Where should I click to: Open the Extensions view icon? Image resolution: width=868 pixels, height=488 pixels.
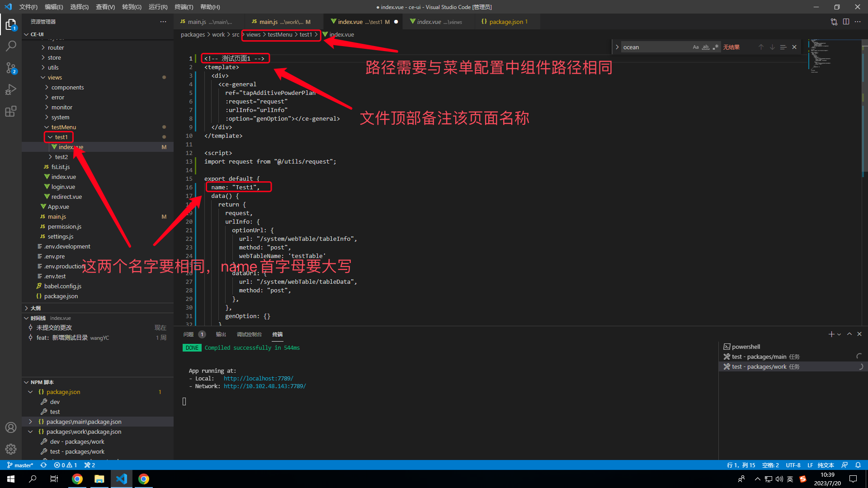pos(11,111)
